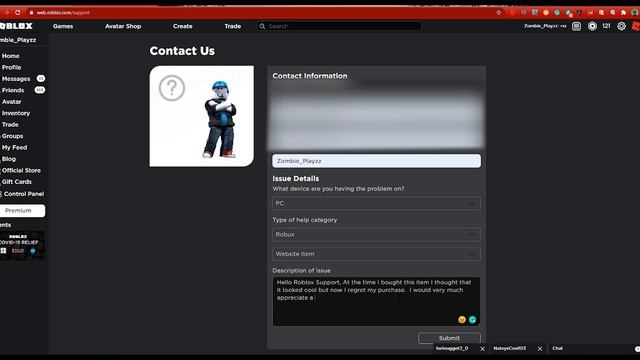Open the Chat bar at bottom right
The height and width of the screenshot is (360, 640).
[x=558, y=349]
